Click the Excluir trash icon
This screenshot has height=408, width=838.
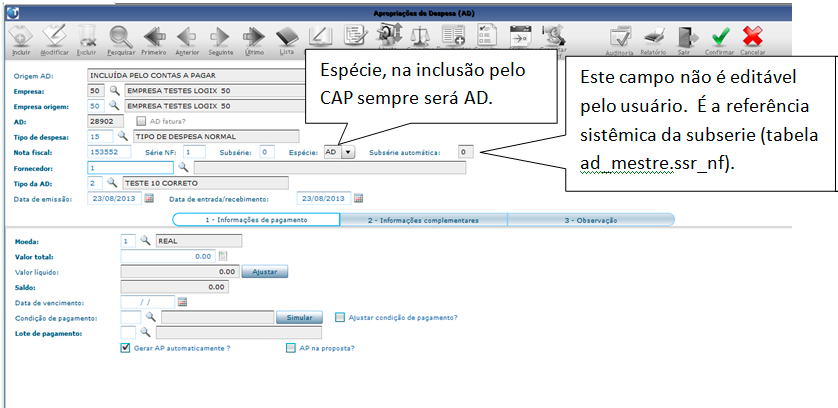point(86,37)
